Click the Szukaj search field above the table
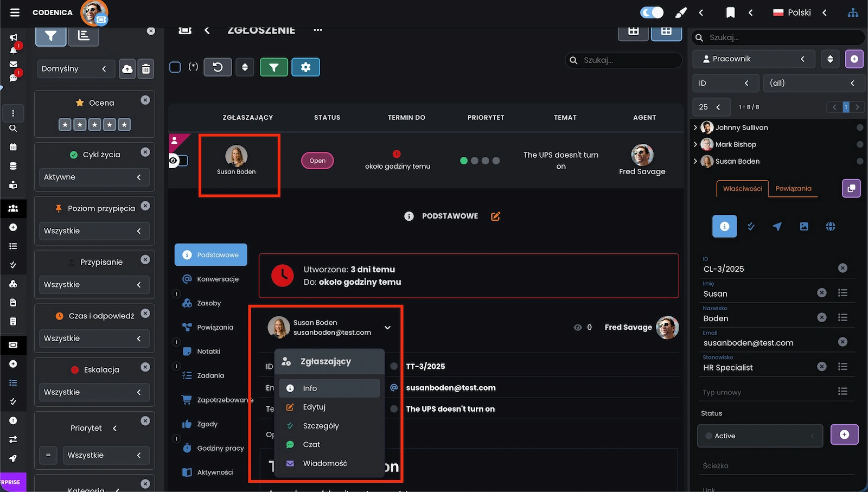 tap(629, 60)
